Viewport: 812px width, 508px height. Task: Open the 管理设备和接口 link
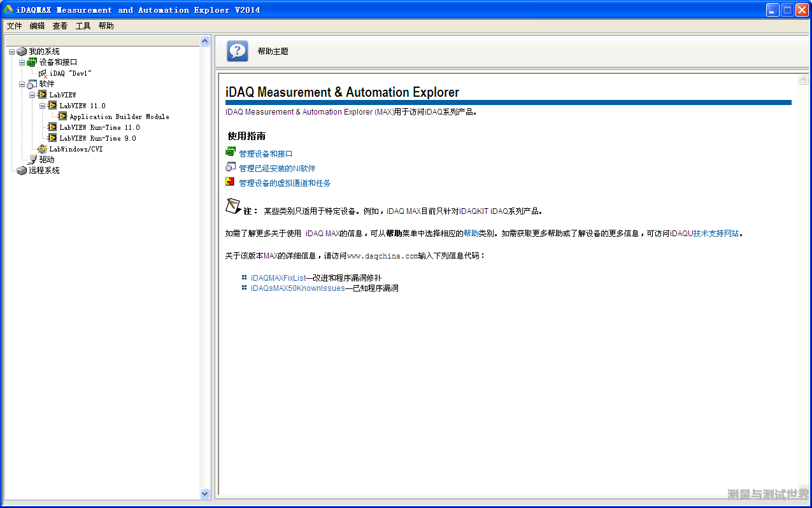tap(266, 154)
